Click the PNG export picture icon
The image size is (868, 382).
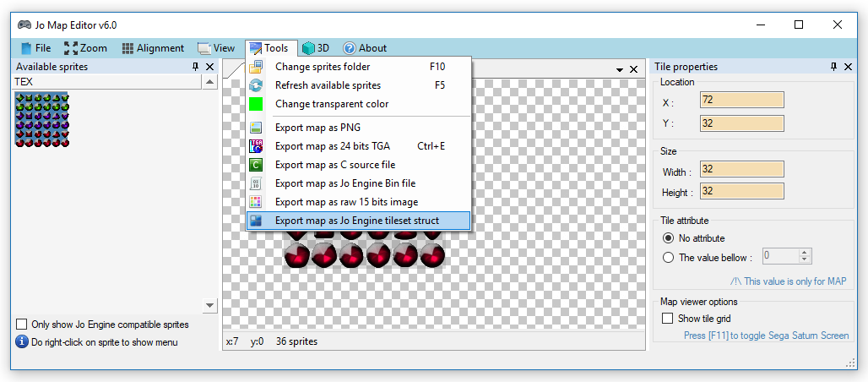[x=256, y=128]
